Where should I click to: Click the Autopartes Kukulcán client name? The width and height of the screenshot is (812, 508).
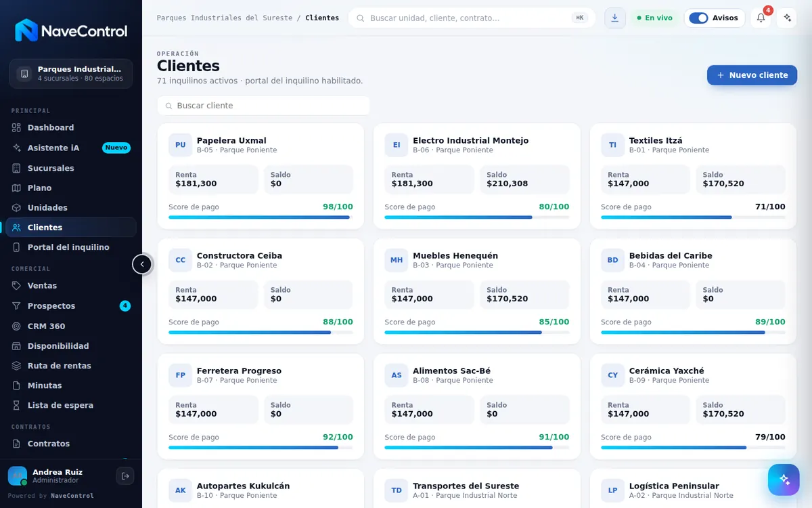pos(243,486)
